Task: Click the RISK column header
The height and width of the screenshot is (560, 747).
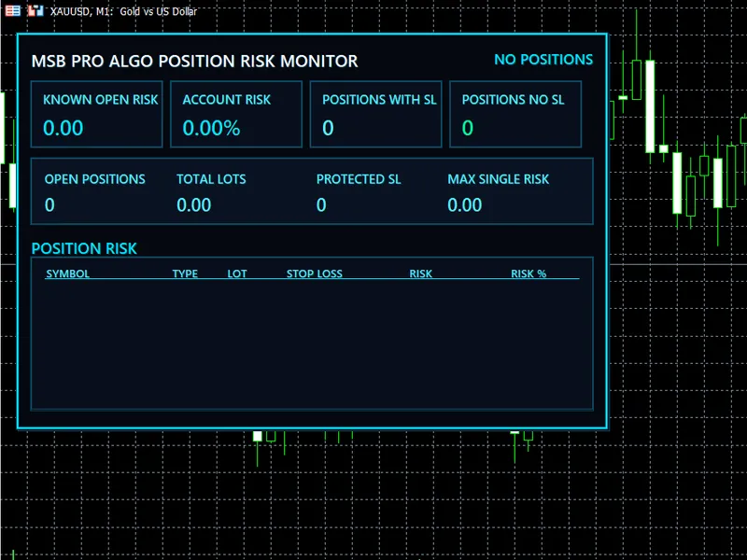Action: point(421,273)
